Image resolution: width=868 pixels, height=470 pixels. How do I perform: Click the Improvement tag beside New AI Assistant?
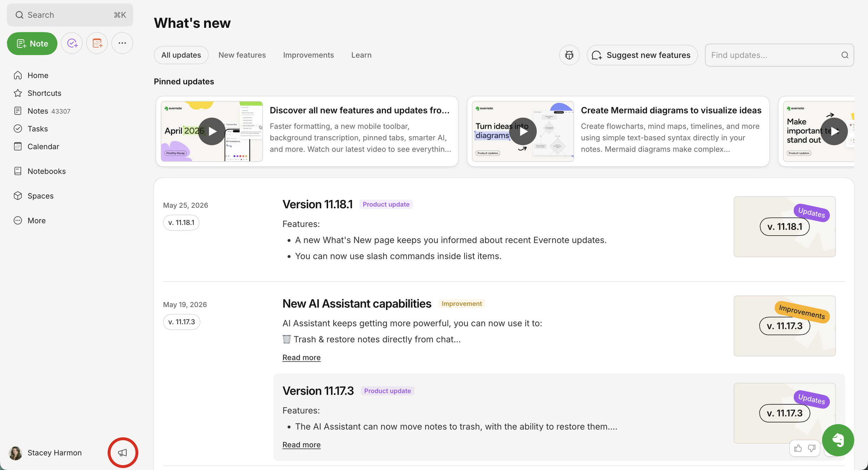462,304
